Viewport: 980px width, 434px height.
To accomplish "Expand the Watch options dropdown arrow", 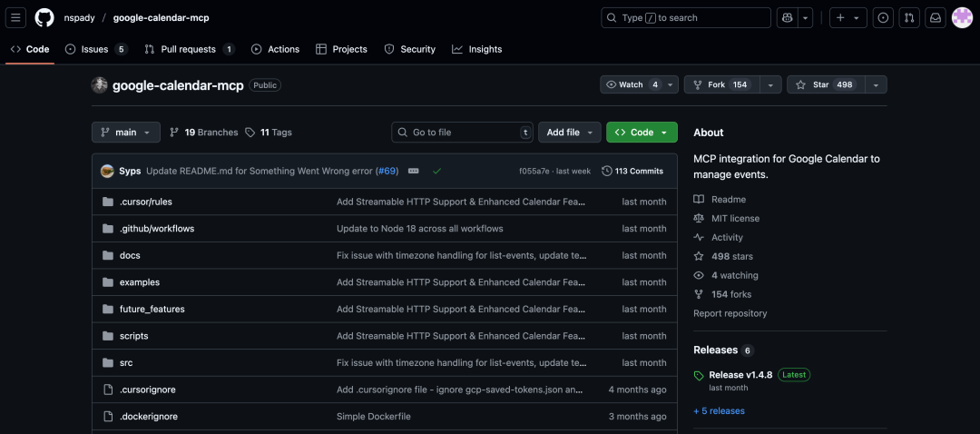I will click(x=671, y=84).
